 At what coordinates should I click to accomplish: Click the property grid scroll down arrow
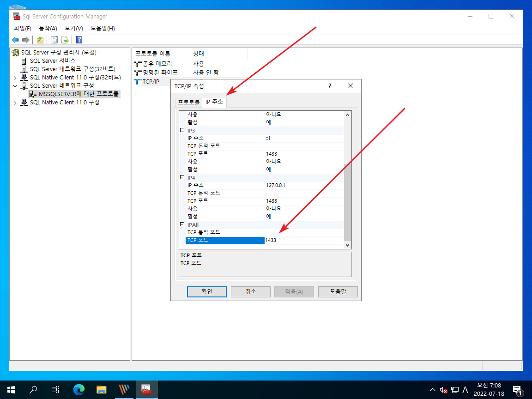[347, 245]
